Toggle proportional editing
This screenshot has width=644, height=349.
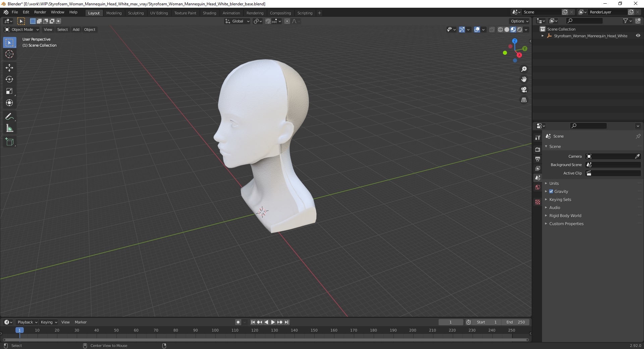click(x=287, y=21)
